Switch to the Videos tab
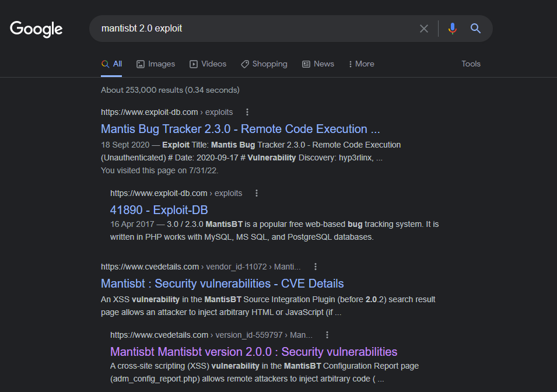The width and height of the screenshot is (557, 392). pyautogui.click(x=208, y=64)
